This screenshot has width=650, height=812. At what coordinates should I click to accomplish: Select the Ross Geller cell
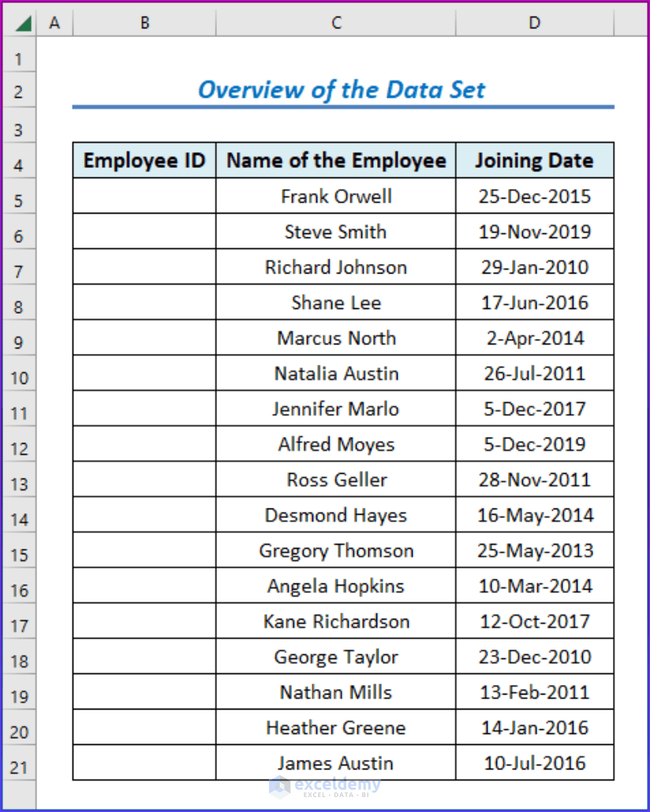click(336, 479)
